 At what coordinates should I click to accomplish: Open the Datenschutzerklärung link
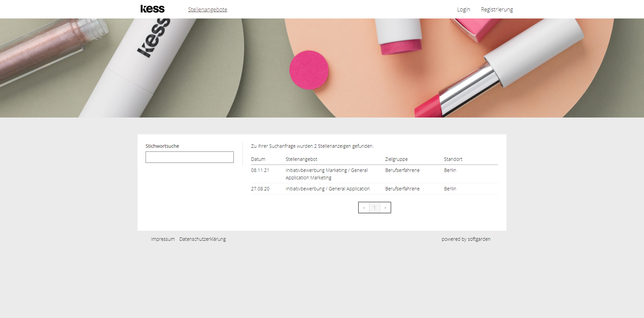(x=203, y=239)
